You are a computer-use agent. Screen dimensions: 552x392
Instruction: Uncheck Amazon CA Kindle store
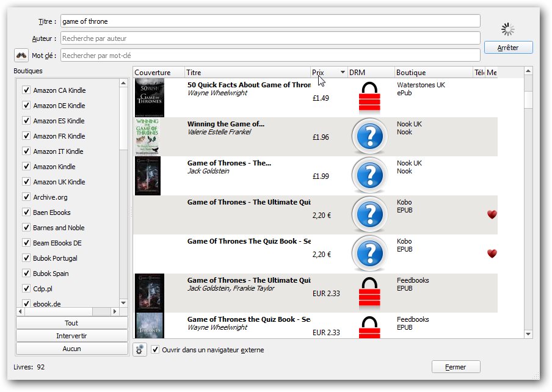point(26,90)
